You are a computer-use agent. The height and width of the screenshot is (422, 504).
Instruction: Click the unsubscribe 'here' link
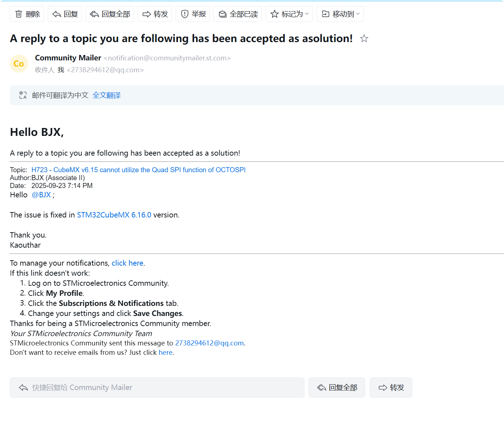[165, 352]
